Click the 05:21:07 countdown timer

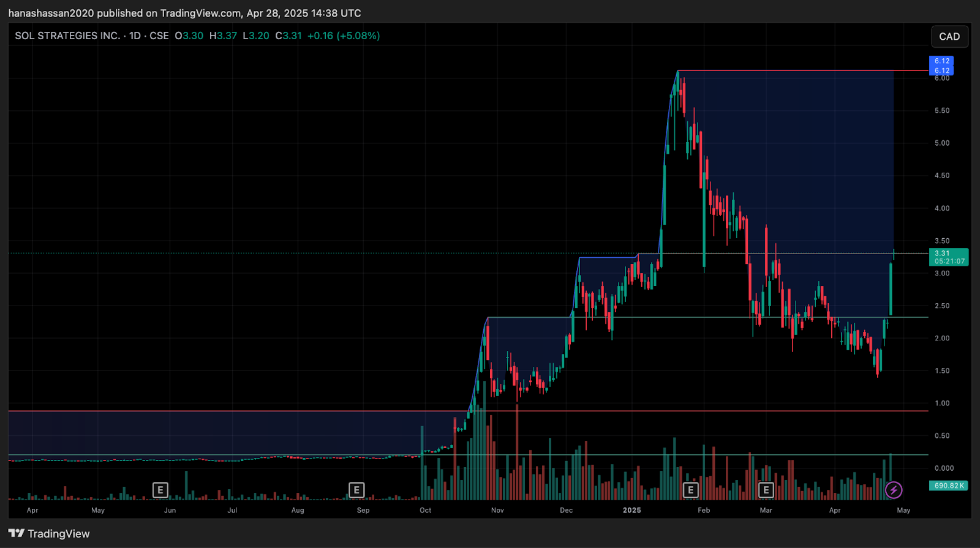[949, 261]
